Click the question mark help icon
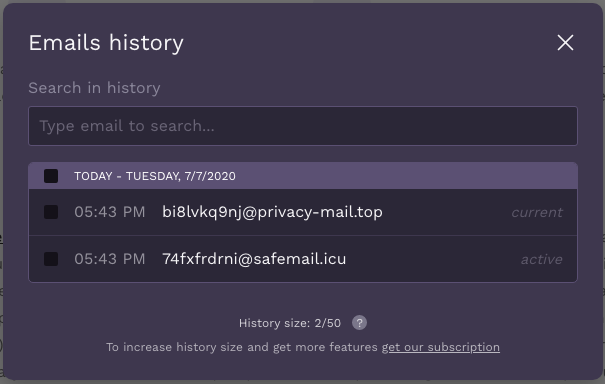 click(x=359, y=323)
